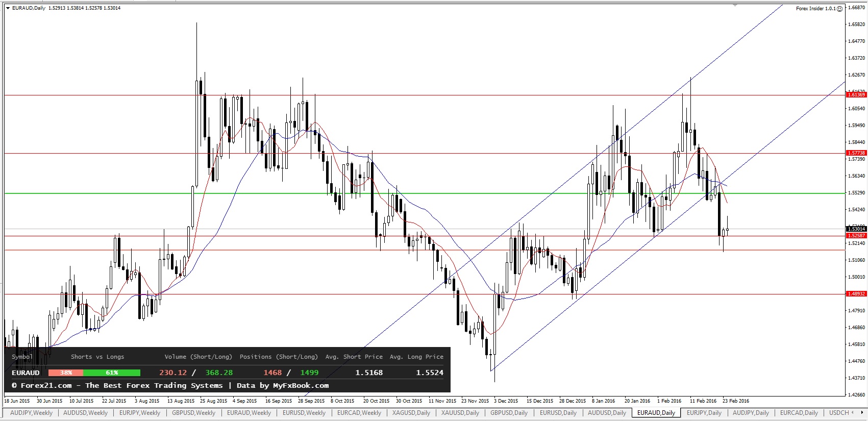
Task: Click the 1499 long positions value
Action: (x=309, y=373)
